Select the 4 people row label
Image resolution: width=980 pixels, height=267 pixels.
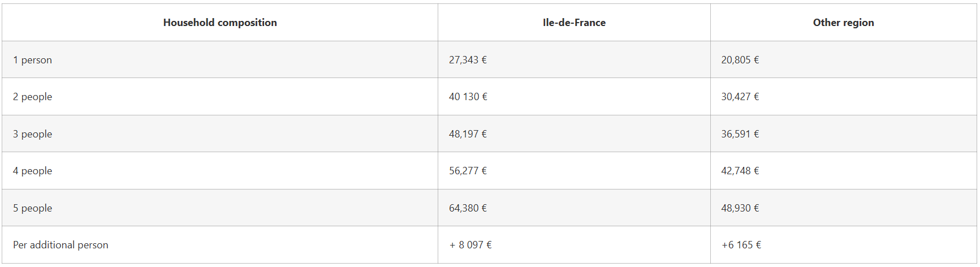point(32,171)
